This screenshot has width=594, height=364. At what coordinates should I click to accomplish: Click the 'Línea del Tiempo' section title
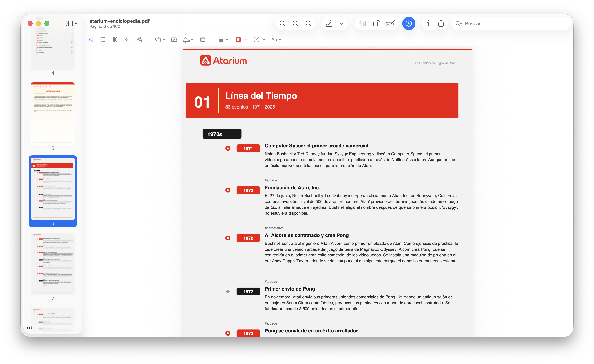(261, 96)
